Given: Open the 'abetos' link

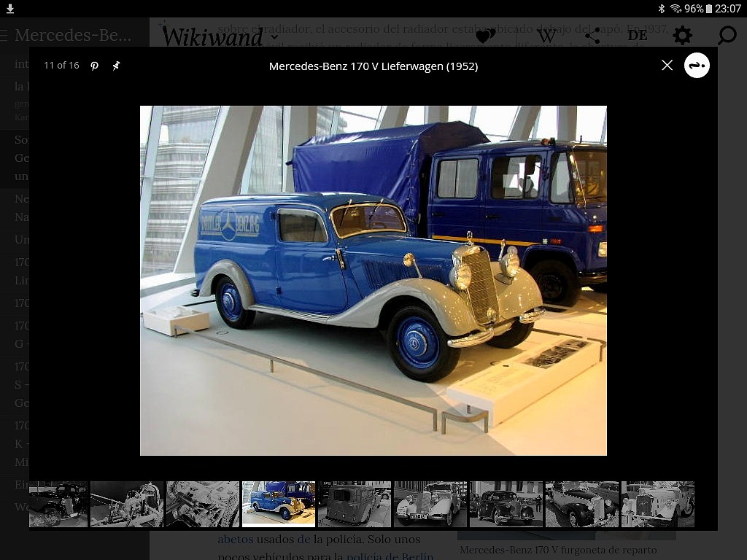Looking at the screenshot, I should pos(236,539).
